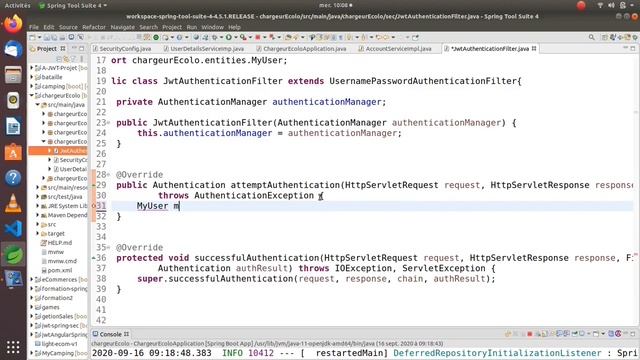The width and height of the screenshot is (640, 360).
Task: Expand the camping project node
Action: point(31,86)
